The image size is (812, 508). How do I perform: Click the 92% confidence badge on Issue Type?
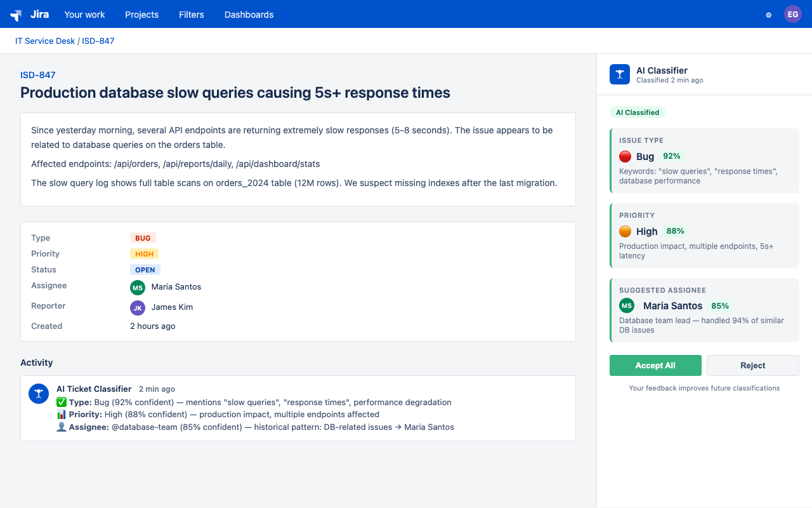(672, 156)
